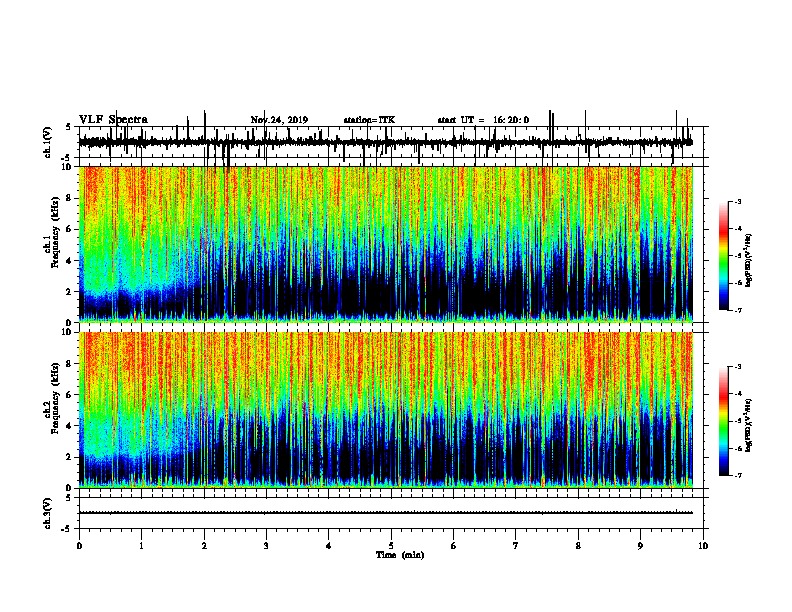
Task: Click the "VLF Spectra" title text
Action: coord(113,120)
